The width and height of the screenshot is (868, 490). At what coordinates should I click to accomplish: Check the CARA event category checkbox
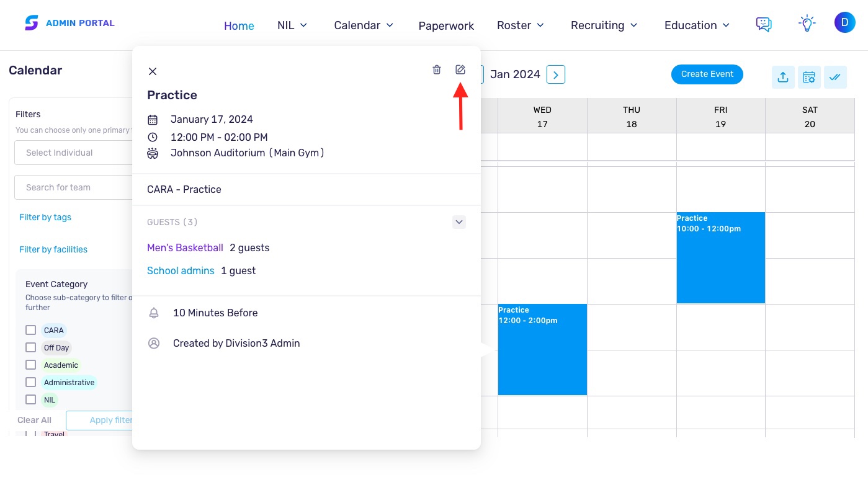(x=30, y=330)
